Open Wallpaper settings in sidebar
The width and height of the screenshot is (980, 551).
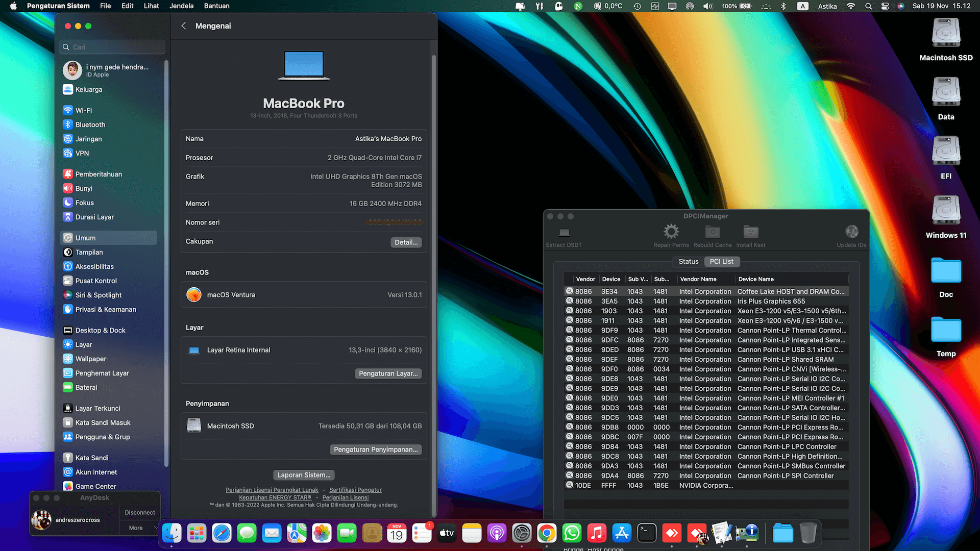coord(108,359)
